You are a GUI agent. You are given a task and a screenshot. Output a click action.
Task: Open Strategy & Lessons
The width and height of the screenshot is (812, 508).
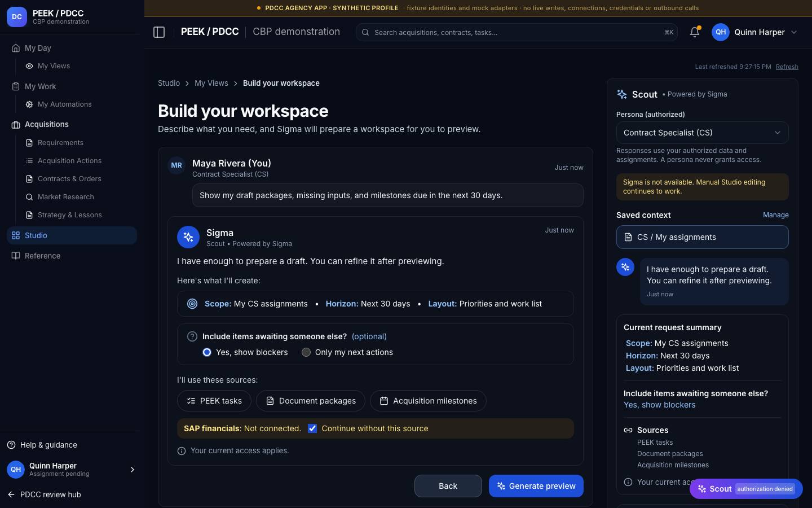pyautogui.click(x=78, y=215)
